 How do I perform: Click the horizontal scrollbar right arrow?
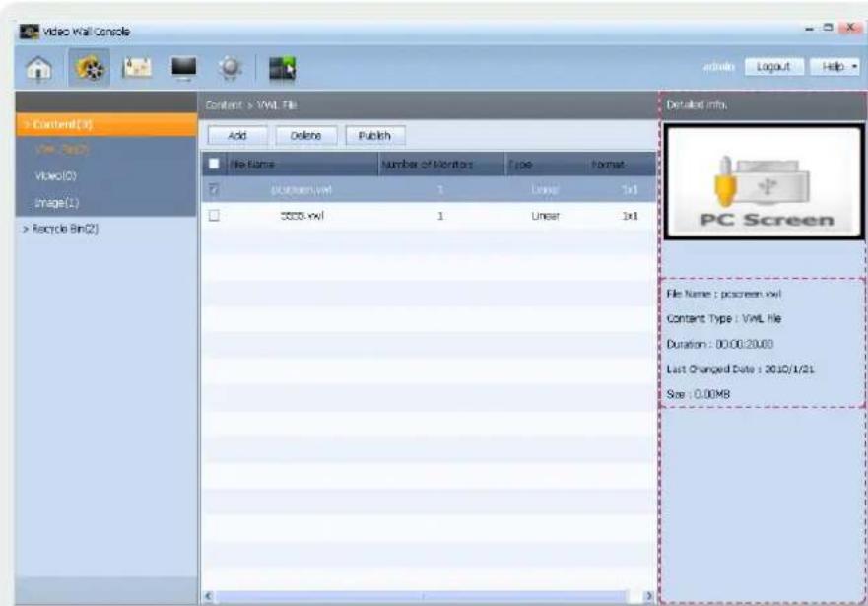649,596
